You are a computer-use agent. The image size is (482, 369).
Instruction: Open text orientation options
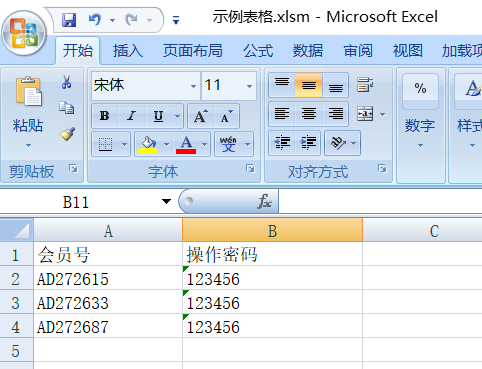tap(343, 143)
